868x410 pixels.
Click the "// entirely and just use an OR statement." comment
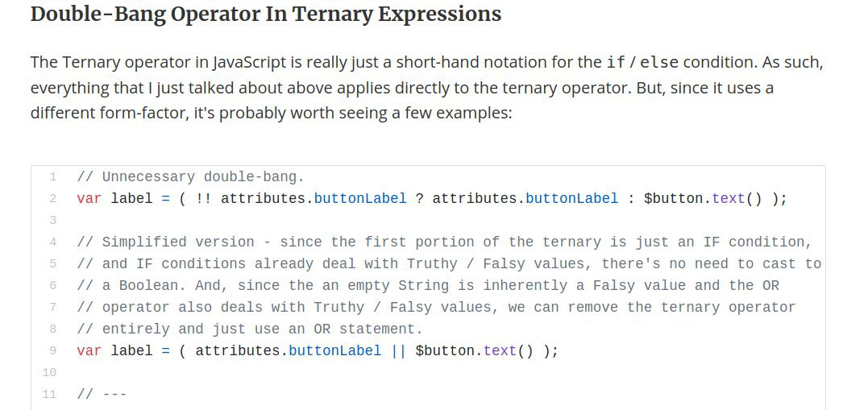pos(251,329)
